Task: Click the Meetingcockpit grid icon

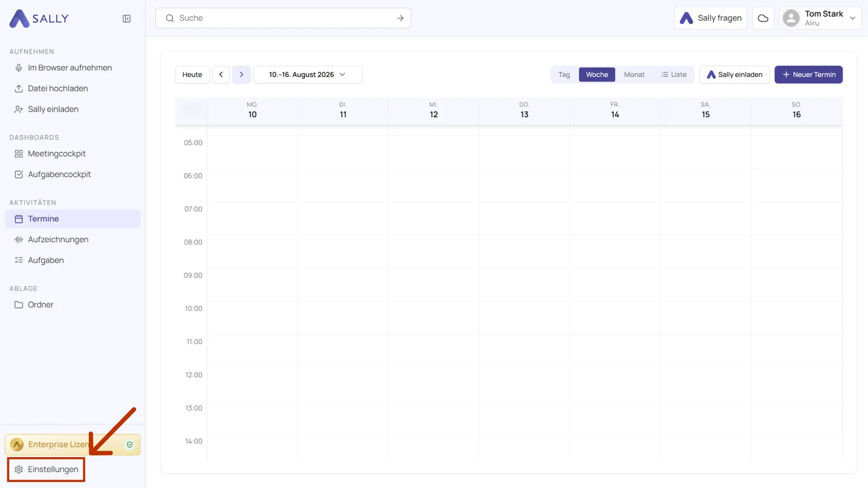Action: tap(19, 154)
